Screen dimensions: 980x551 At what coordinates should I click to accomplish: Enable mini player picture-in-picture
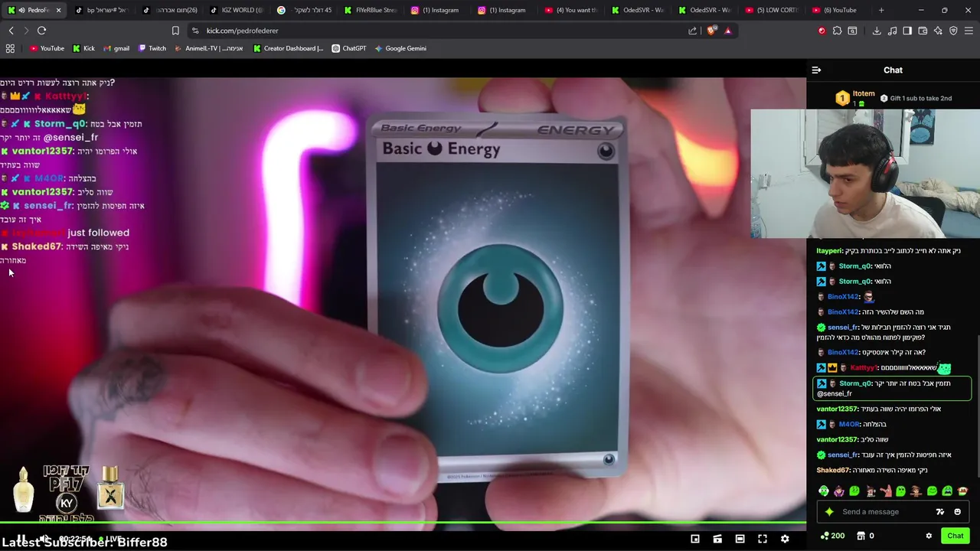pos(695,539)
